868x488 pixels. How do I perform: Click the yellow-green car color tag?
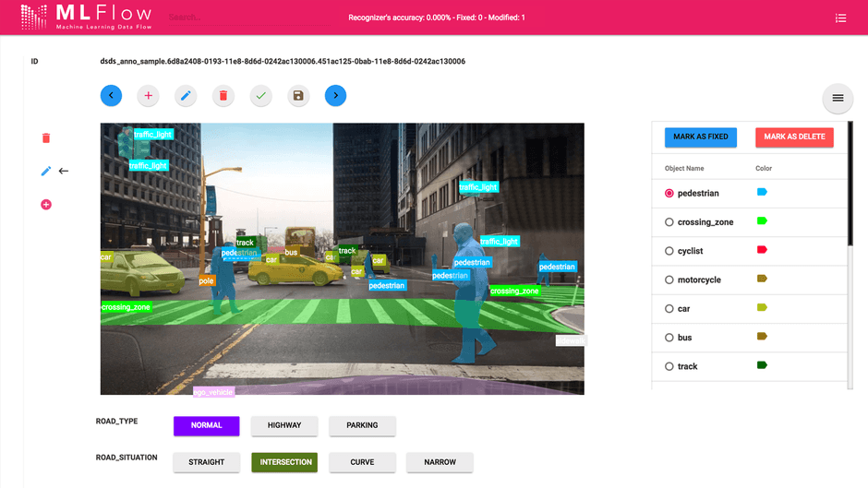tap(762, 307)
